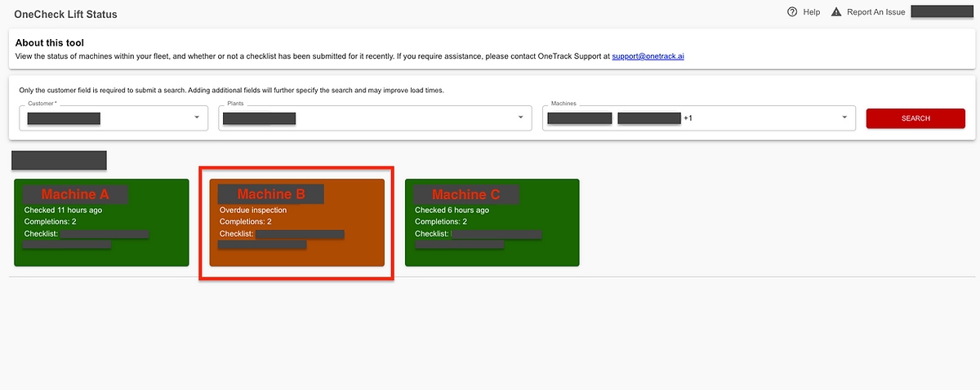Click into the Customer field
The width and height of the screenshot is (980, 390).
(x=114, y=118)
